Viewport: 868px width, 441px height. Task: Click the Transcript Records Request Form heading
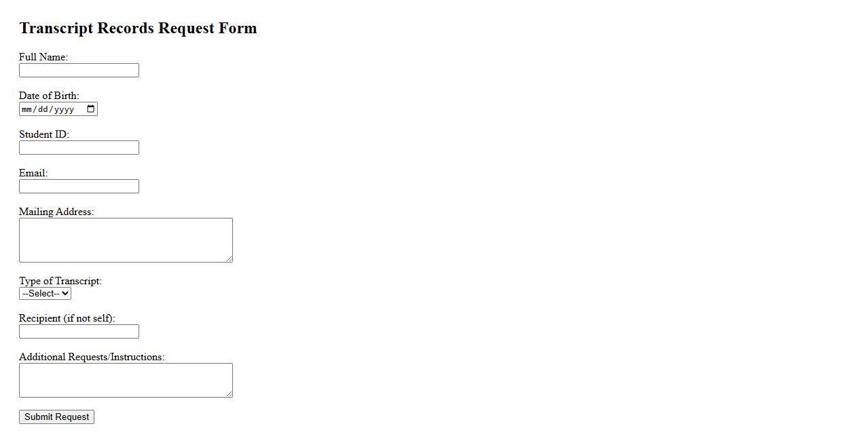tap(138, 28)
